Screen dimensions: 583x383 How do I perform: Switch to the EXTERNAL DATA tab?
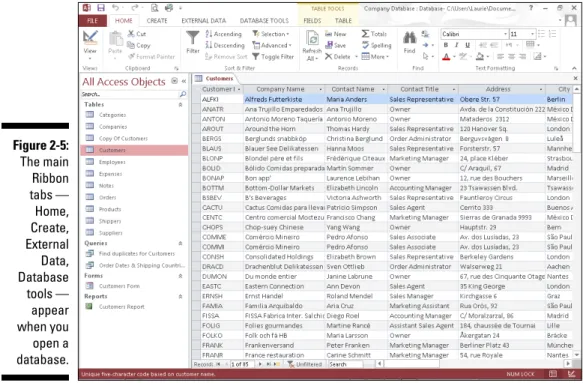click(203, 21)
